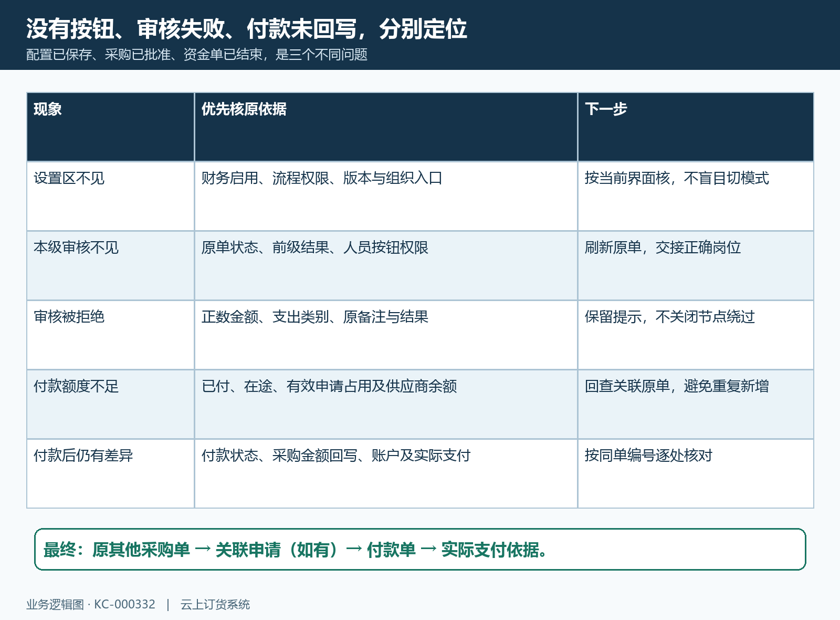Select cell 回查关联原单,避免重复新增
The image size is (840, 620).
tap(696, 404)
